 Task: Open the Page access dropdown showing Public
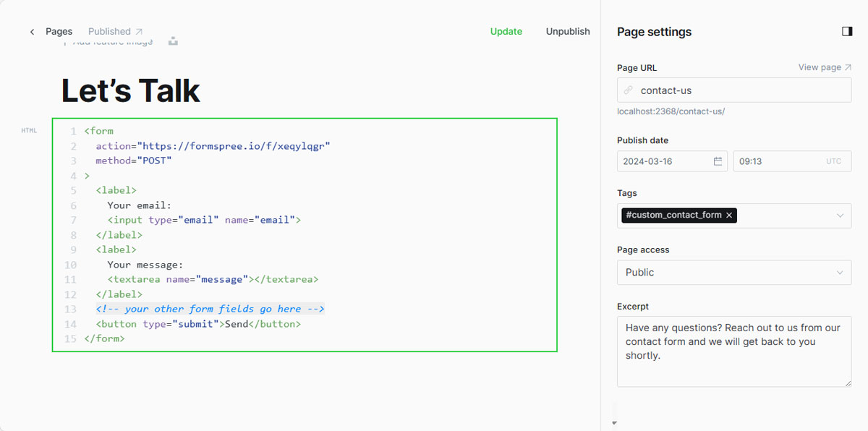coord(734,273)
